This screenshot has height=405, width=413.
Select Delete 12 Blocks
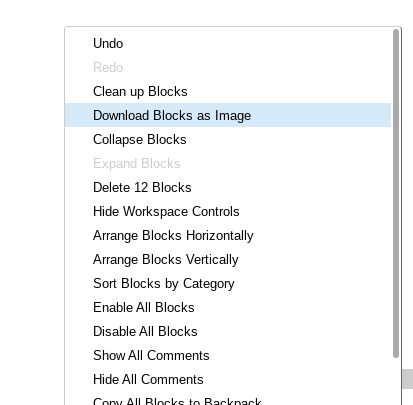point(228,187)
